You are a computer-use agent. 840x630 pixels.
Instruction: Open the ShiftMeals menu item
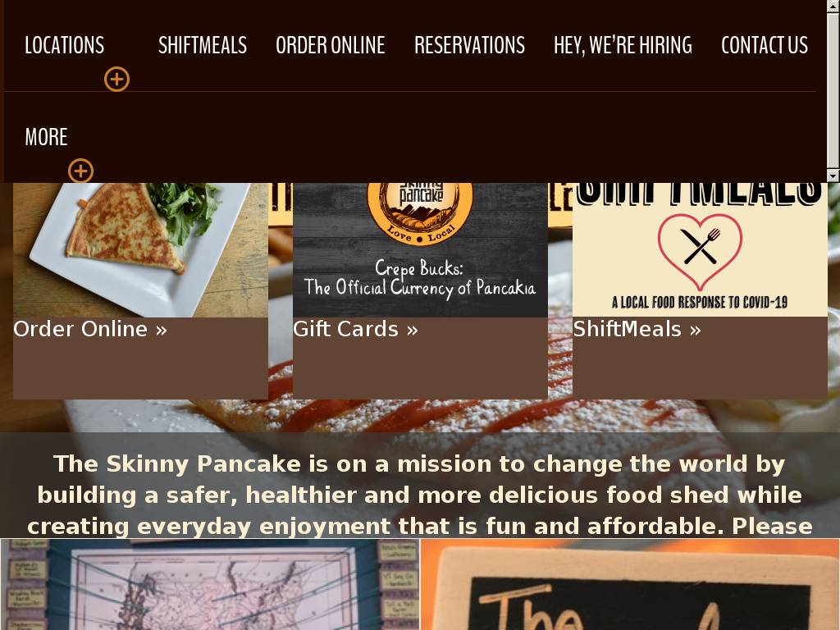point(203,46)
